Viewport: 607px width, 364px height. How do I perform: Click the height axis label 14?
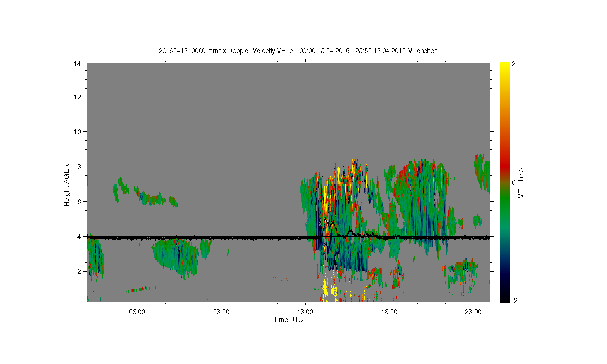pos(77,64)
